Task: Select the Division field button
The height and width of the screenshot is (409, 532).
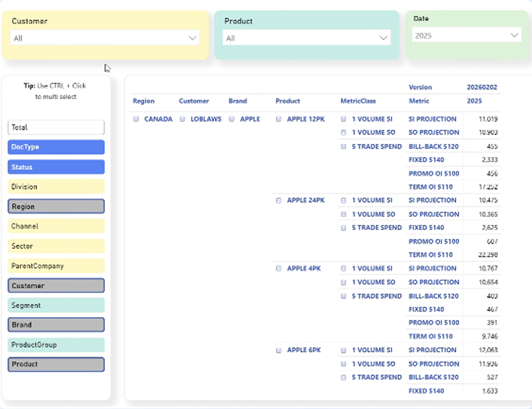Action: click(x=56, y=187)
